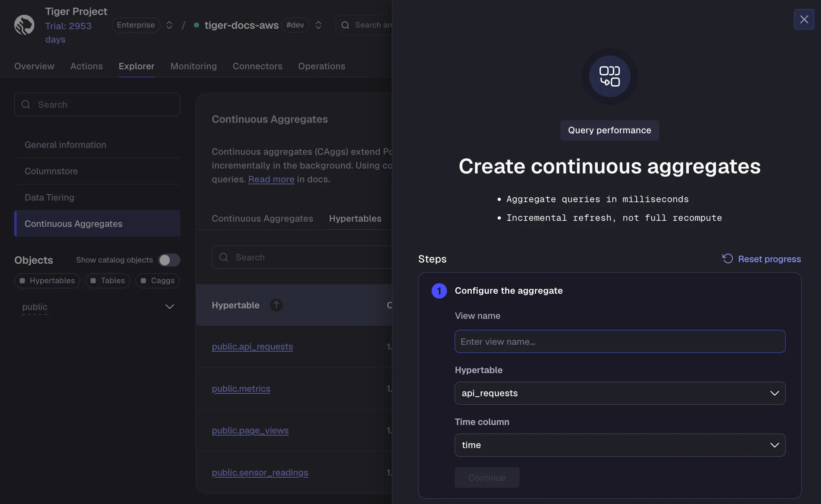Click the hypertables list search magnifier icon

pos(224,257)
